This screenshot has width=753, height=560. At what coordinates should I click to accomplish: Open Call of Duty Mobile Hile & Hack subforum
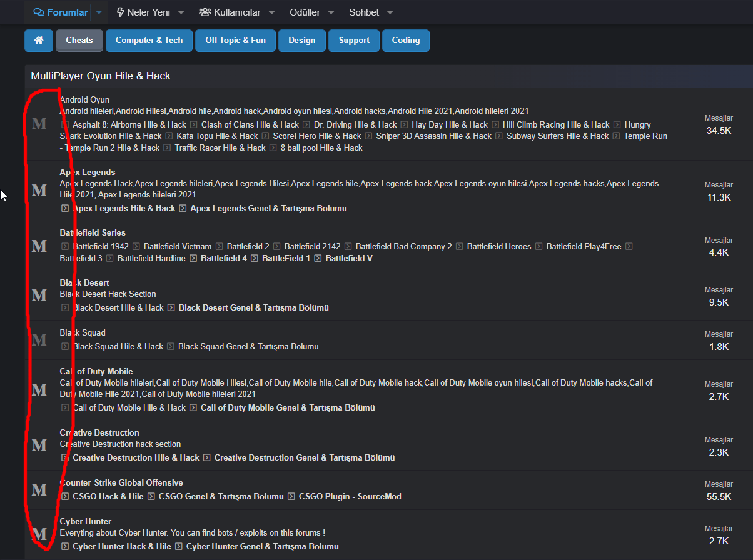[129, 407]
